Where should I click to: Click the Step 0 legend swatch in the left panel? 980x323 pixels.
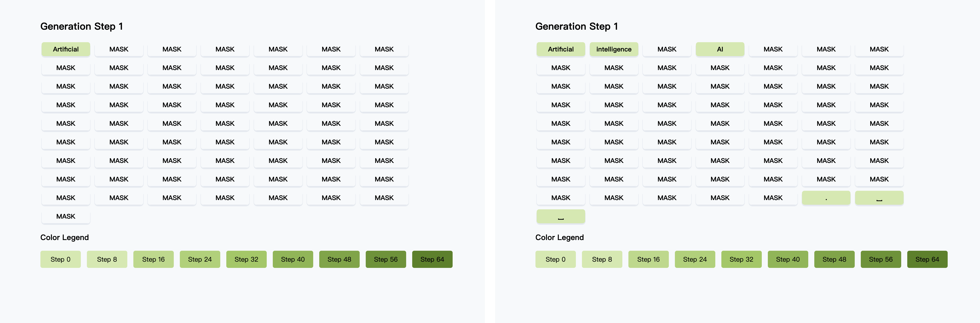pyautogui.click(x=60, y=259)
